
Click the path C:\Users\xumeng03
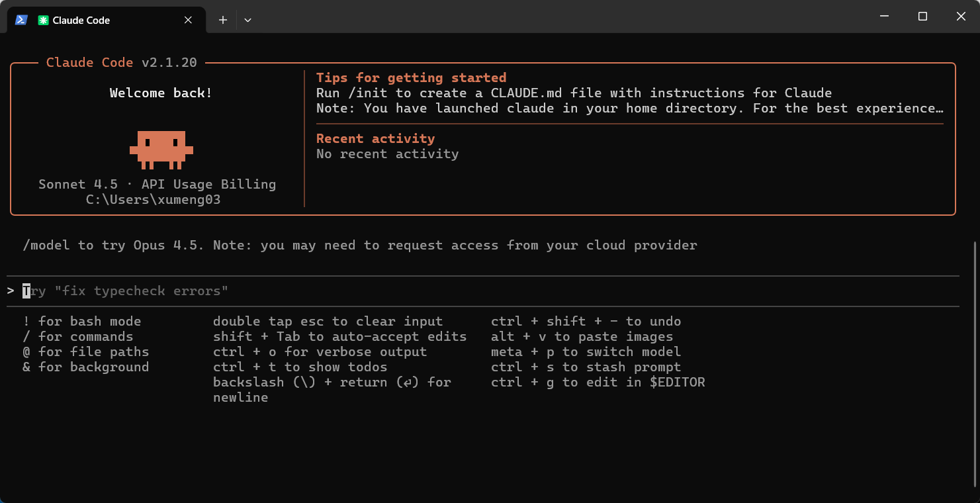[153, 199]
